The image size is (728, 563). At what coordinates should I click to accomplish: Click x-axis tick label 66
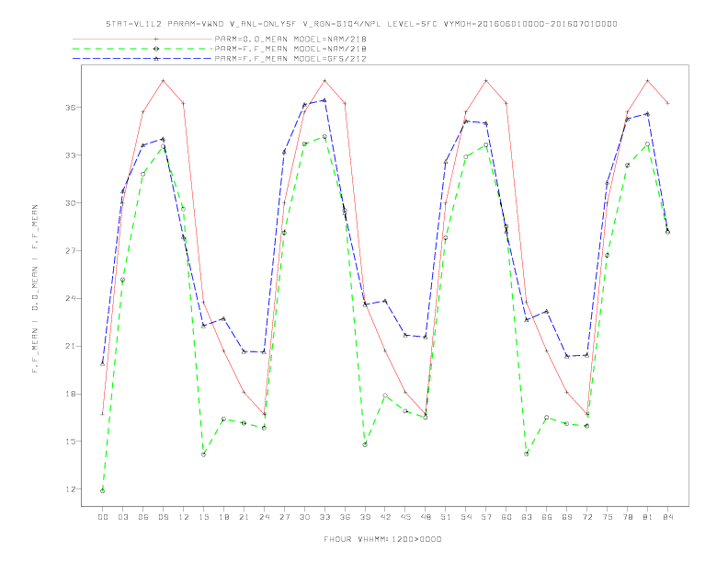click(x=547, y=517)
